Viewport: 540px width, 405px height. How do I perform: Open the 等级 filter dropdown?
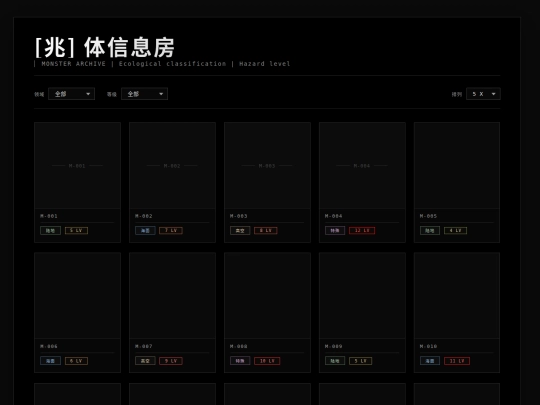pos(144,94)
